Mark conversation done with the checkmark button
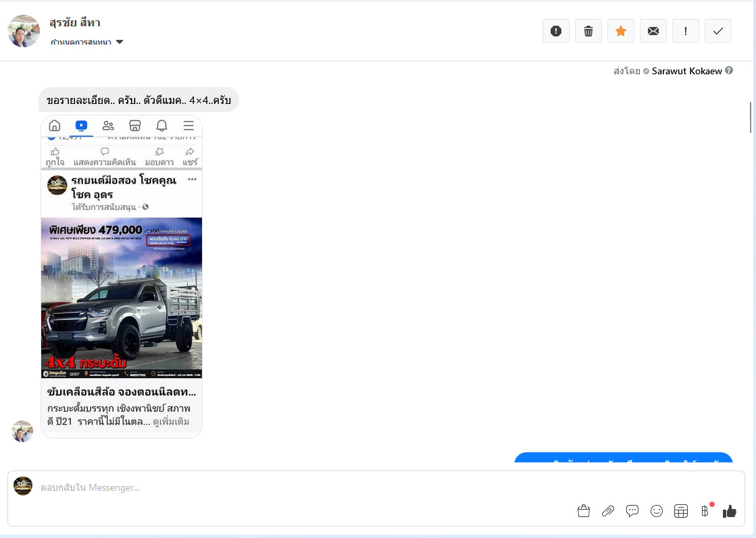The image size is (756, 538). point(718,31)
